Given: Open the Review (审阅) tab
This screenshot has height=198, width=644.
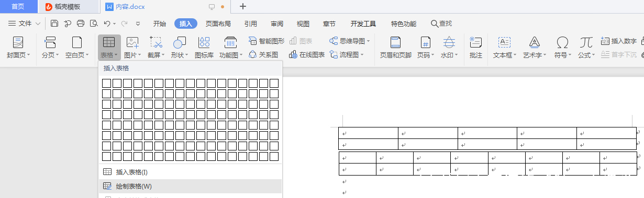Looking at the screenshot, I should (277, 24).
